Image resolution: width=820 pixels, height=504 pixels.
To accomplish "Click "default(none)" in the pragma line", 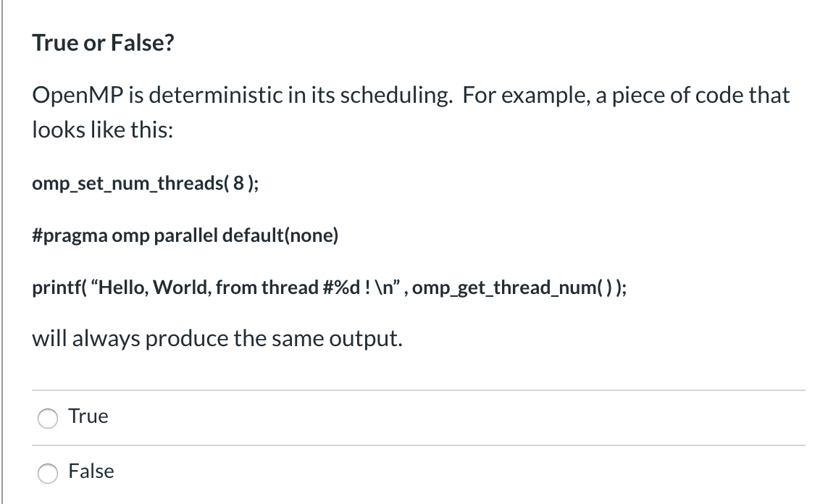I will [x=280, y=235].
